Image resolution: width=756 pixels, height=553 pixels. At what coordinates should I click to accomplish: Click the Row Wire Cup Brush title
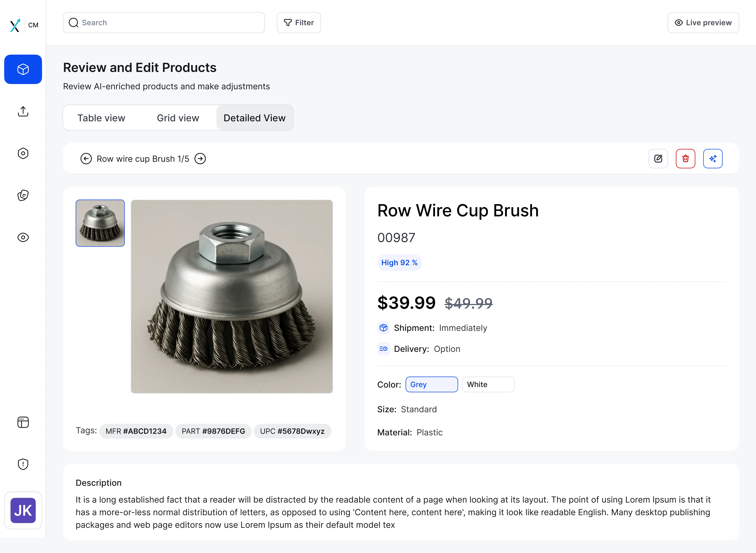[x=458, y=211]
